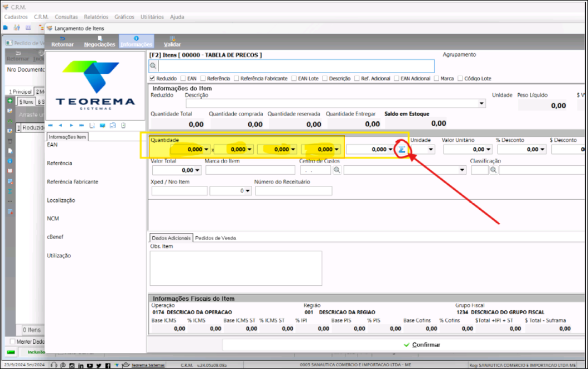588x369 pixels.
Task: Go to last record navigation icon
Action: click(81, 126)
